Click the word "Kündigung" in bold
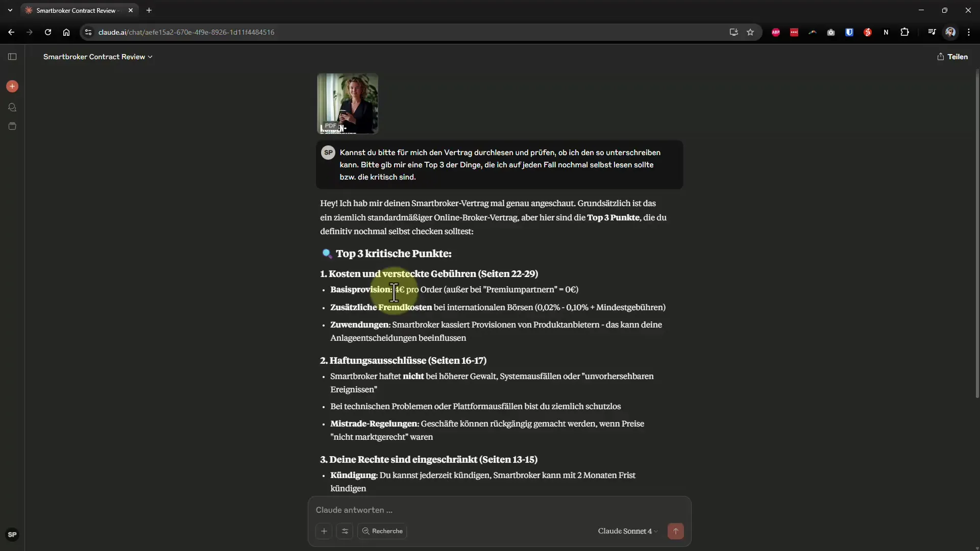This screenshot has height=551, width=980. coord(354,475)
